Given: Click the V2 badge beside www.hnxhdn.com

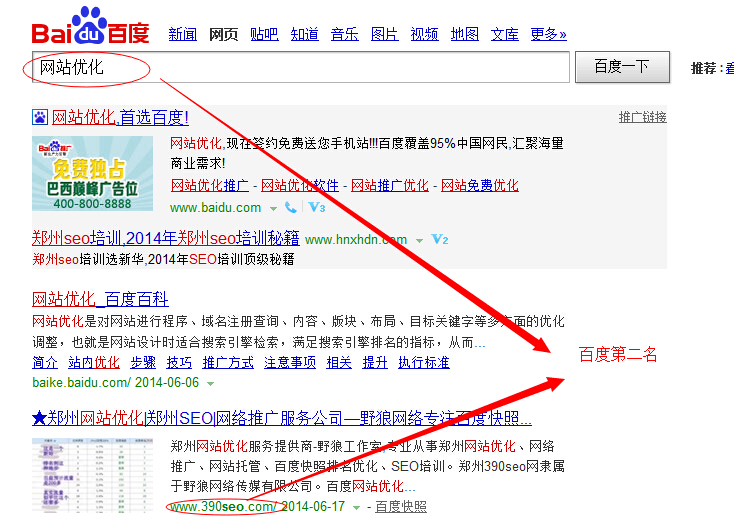Looking at the screenshot, I should click(x=439, y=240).
